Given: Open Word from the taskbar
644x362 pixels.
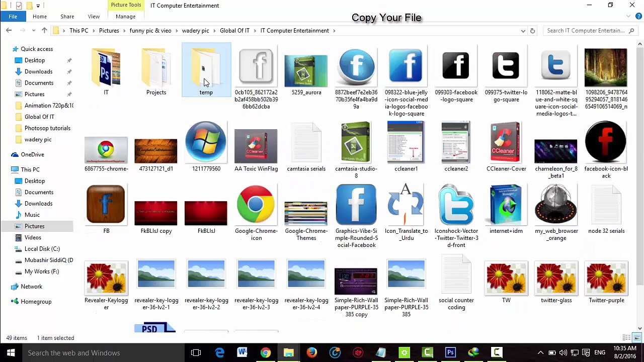Looking at the screenshot, I should point(242,353).
